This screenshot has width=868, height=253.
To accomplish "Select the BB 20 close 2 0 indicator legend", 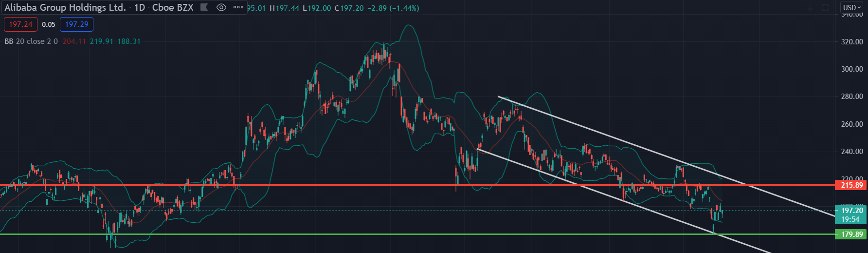I will pos(31,41).
